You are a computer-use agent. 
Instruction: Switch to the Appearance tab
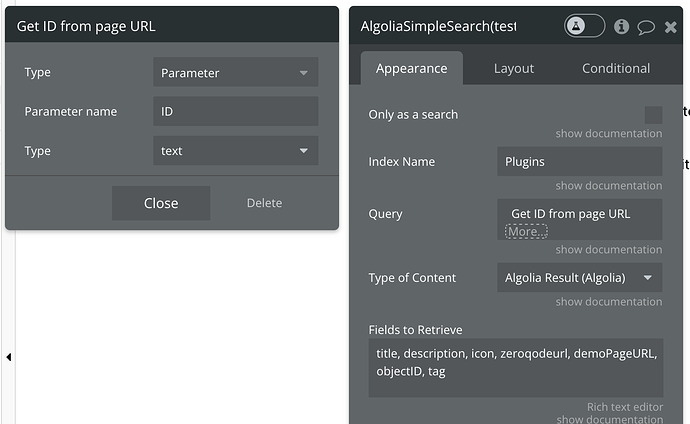(411, 68)
